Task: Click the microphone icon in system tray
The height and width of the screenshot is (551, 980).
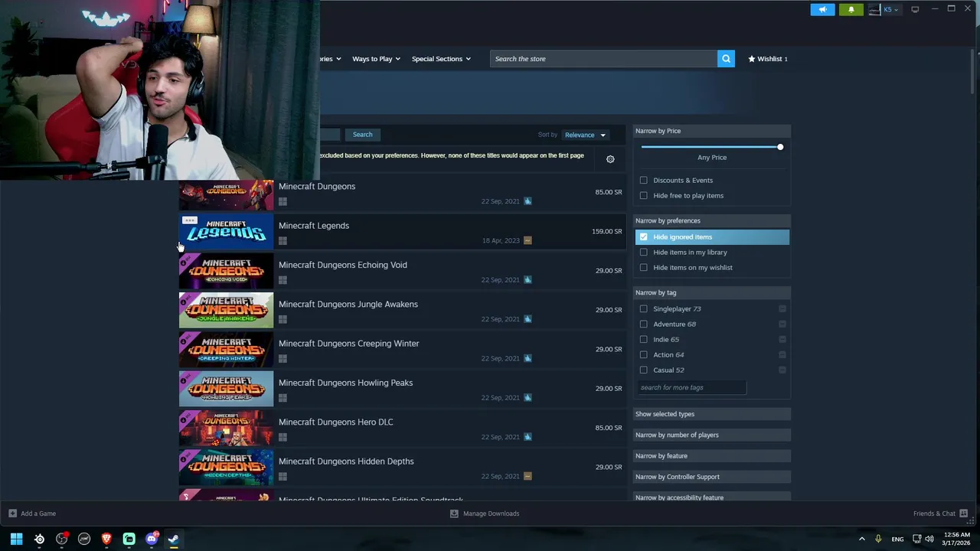Action: pyautogui.click(x=878, y=539)
